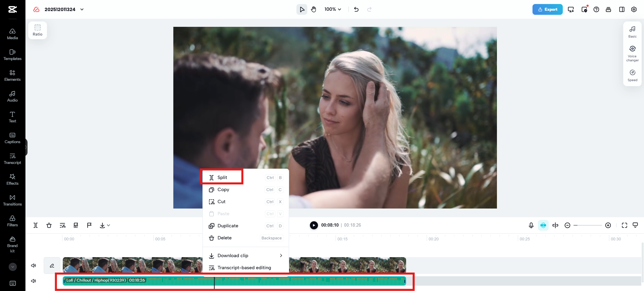Jump to the 00:05 ruler mark
The image size is (644, 291).
[x=160, y=239]
